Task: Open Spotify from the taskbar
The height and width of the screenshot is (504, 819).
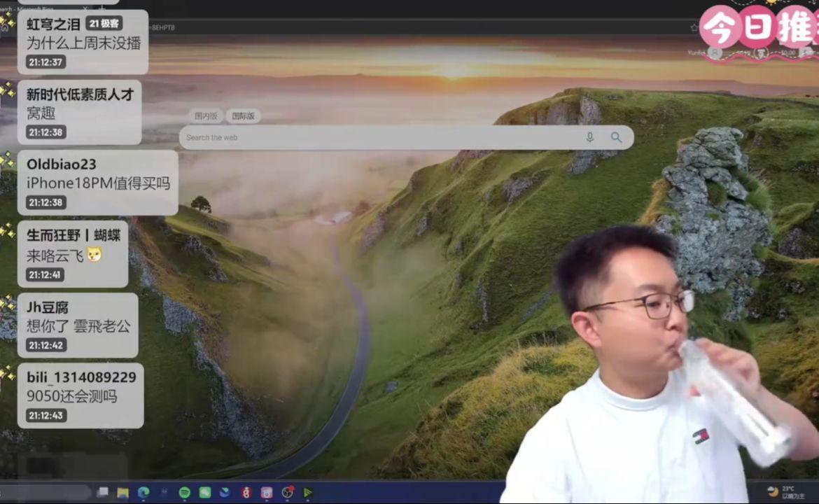Action: coord(184,493)
